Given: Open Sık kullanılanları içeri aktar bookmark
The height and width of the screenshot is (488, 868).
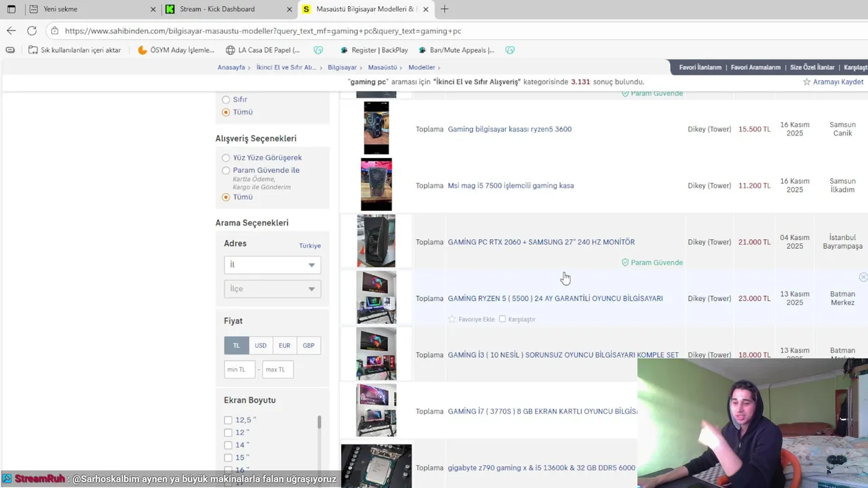Looking at the screenshot, I should coord(75,50).
